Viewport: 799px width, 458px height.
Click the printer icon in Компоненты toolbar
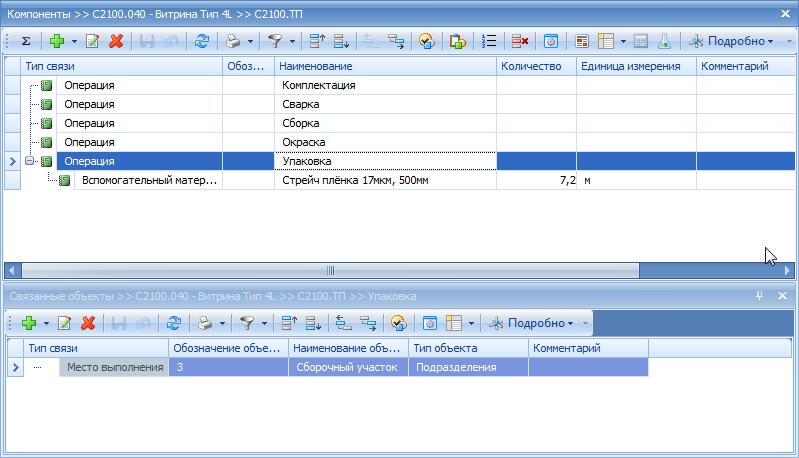click(231, 41)
